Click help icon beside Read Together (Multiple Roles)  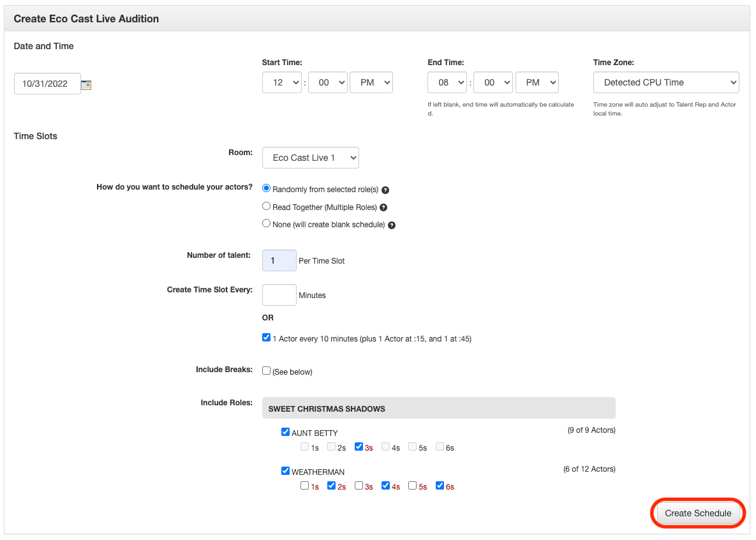[x=383, y=207]
